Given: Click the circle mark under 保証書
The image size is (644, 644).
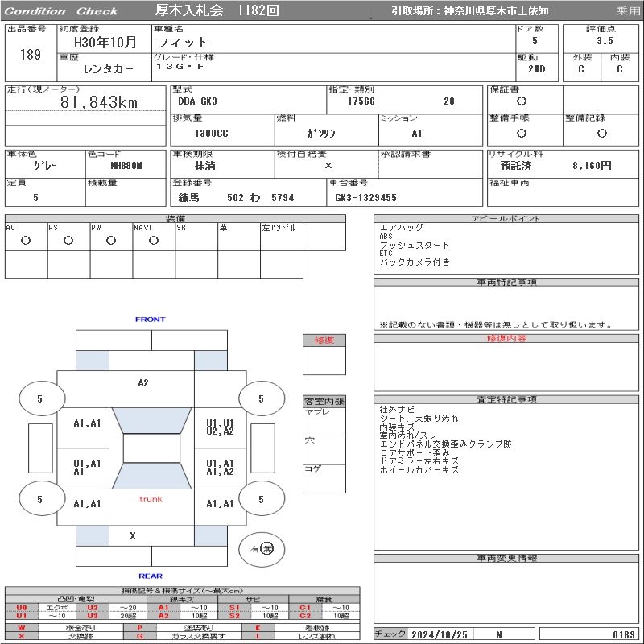Looking at the screenshot, I should coord(522,101).
